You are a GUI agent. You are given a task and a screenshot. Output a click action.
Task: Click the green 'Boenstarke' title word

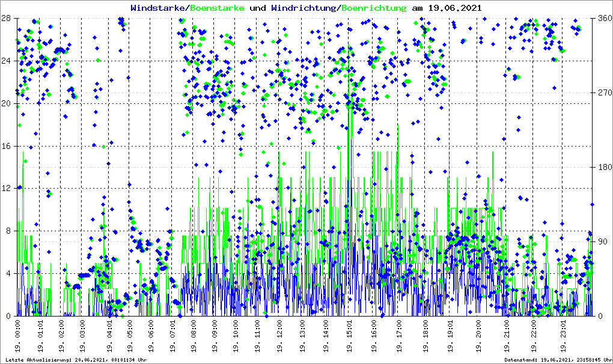(218, 8)
